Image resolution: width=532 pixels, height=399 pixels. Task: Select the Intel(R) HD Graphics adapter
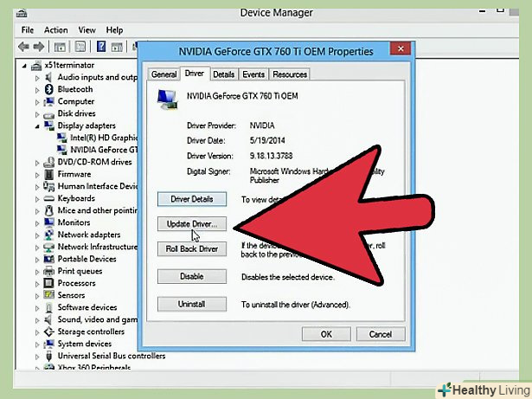98,138
